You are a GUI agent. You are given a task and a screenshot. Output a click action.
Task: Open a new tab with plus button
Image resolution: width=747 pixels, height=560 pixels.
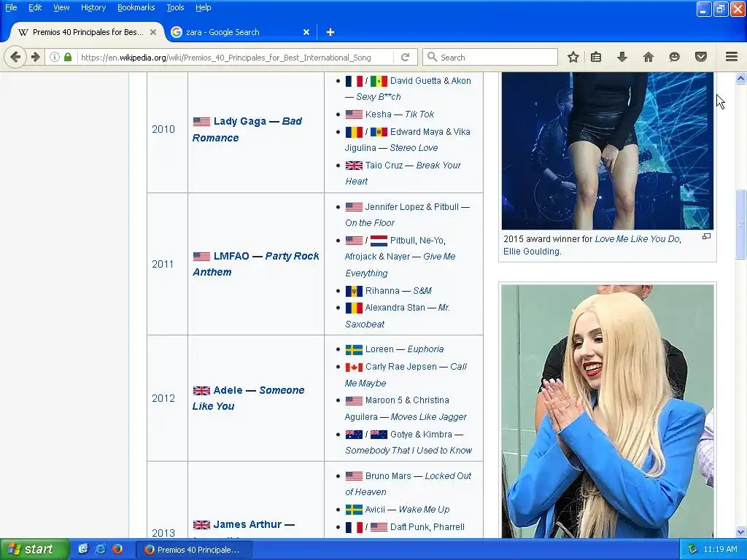pos(330,32)
